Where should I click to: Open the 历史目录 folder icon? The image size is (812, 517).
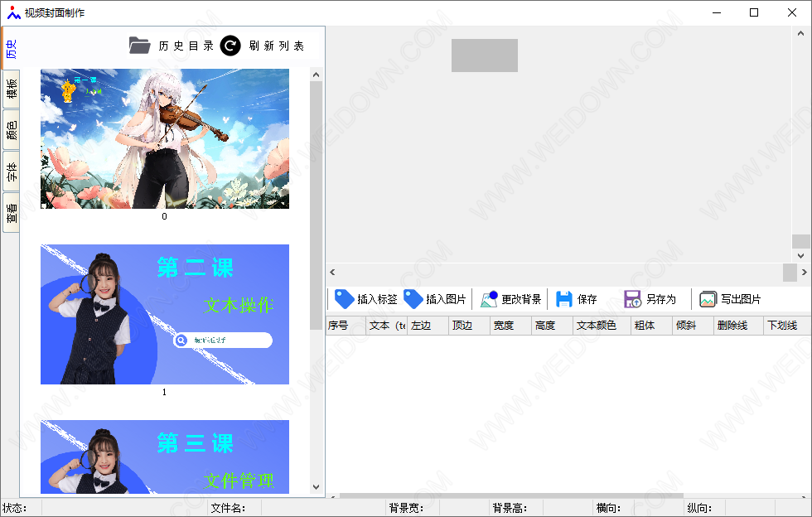pos(139,46)
